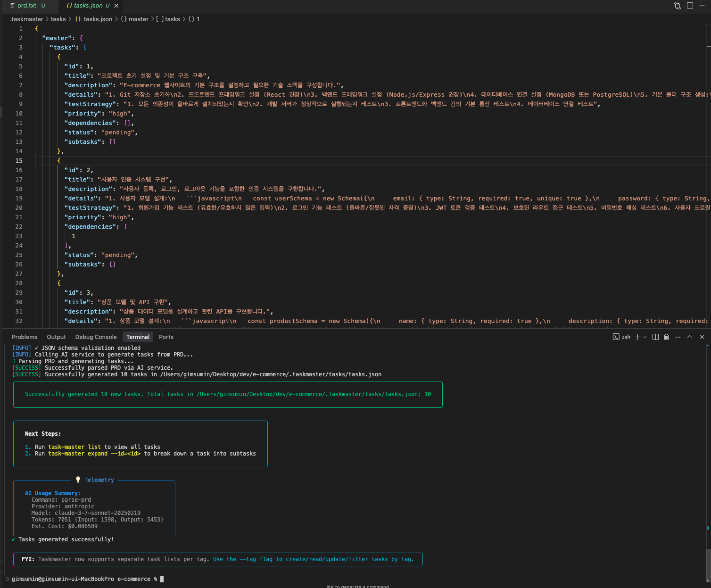The height and width of the screenshot is (588, 711).
Task: Click "Model: claude-3-7-sonnet-20250219" line
Action: [86, 513]
